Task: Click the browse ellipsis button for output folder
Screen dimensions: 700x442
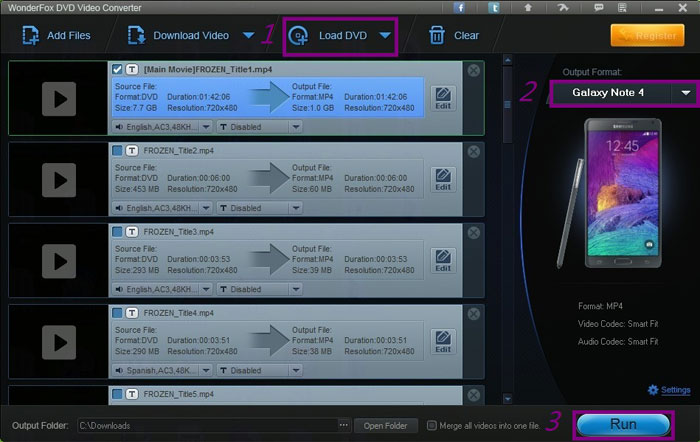Action: click(x=344, y=425)
